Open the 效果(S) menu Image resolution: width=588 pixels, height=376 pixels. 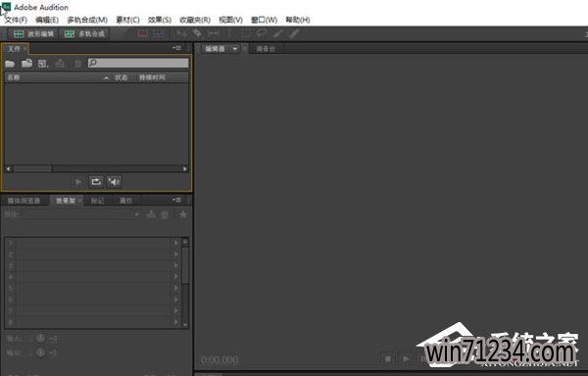coord(160,20)
